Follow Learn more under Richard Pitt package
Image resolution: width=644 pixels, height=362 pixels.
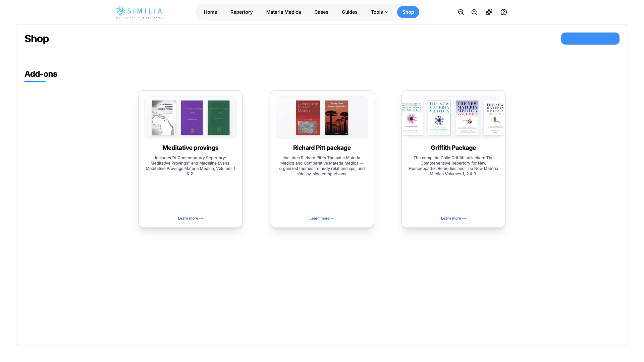tap(322, 218)
